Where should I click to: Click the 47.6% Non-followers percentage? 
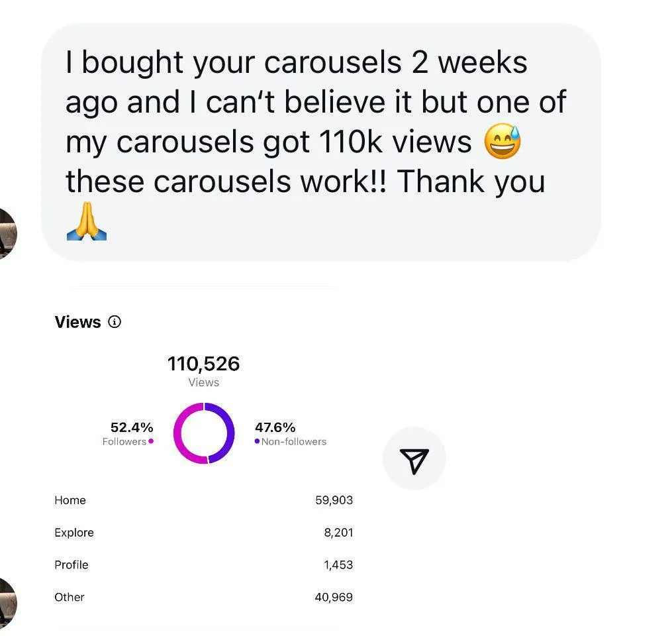[275, 427]
